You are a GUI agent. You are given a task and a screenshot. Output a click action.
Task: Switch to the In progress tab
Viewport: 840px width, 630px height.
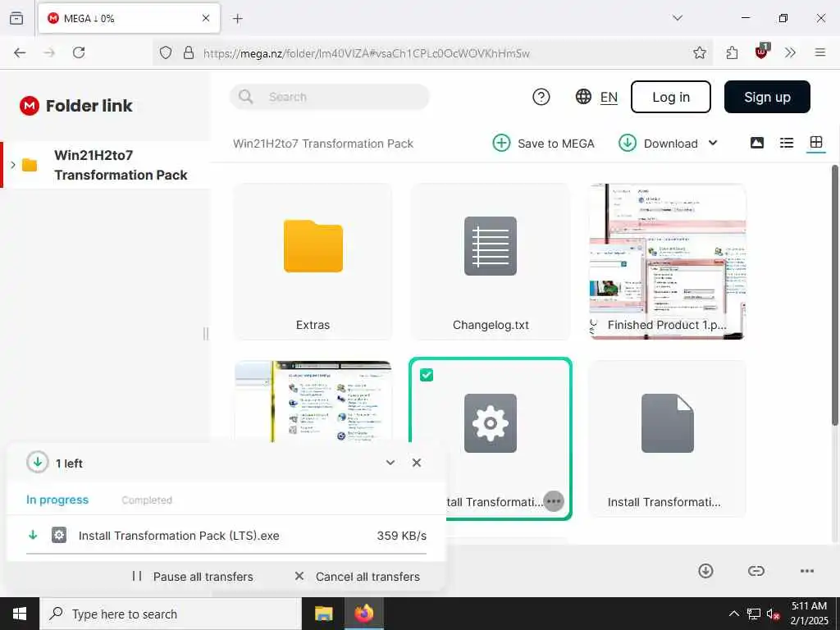57,500
